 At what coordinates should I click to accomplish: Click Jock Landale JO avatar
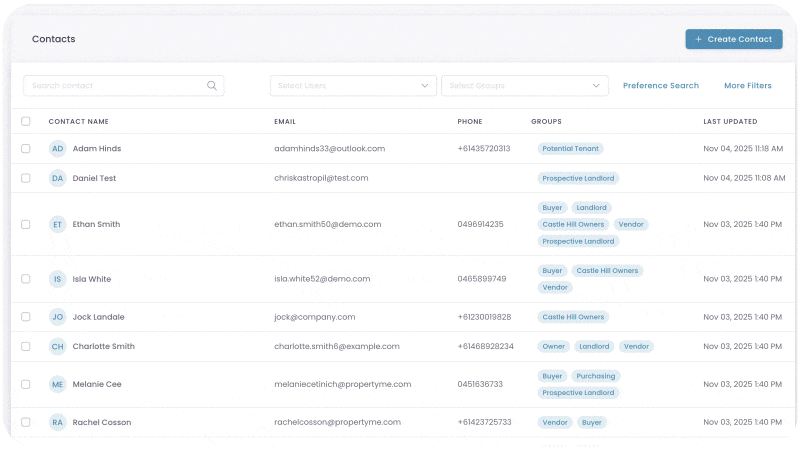[58, 317]
